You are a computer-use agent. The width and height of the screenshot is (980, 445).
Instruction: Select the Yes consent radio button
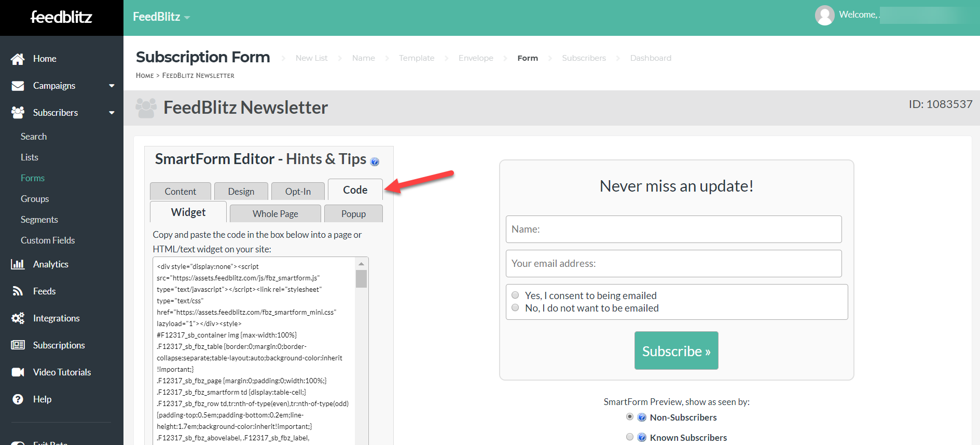515,295
